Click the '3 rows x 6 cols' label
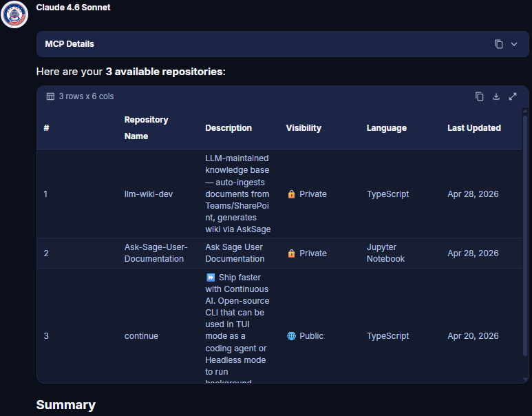The image size is (532, 416). coord(86,96)
